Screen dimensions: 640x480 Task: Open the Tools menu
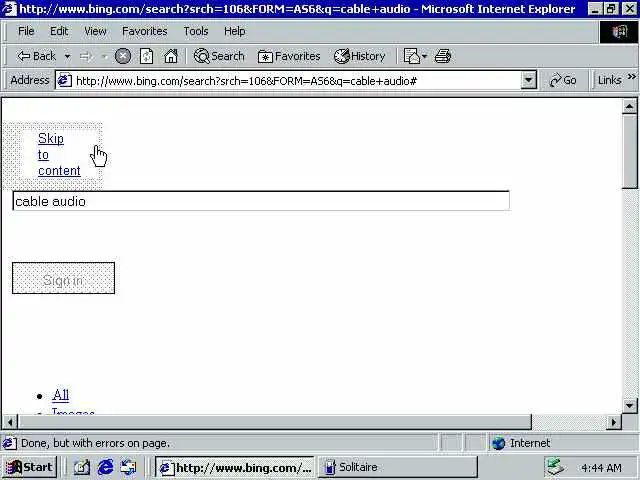196,31
